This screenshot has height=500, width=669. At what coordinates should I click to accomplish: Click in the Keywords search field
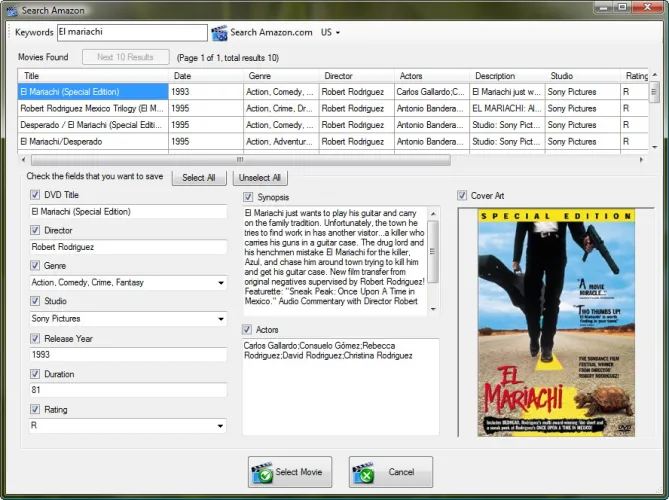(x=131, y=33)
